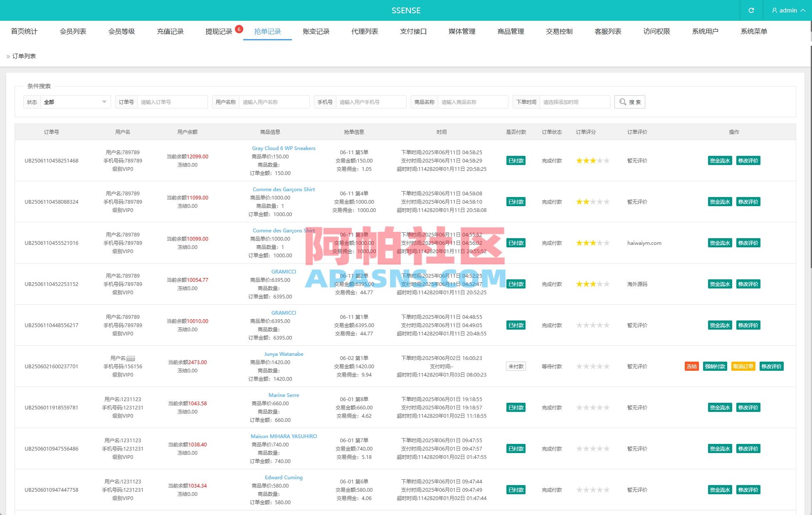Click 资金流水 on the first order row
This screenshot has height=515, width=812.
(x=719, y=160)
